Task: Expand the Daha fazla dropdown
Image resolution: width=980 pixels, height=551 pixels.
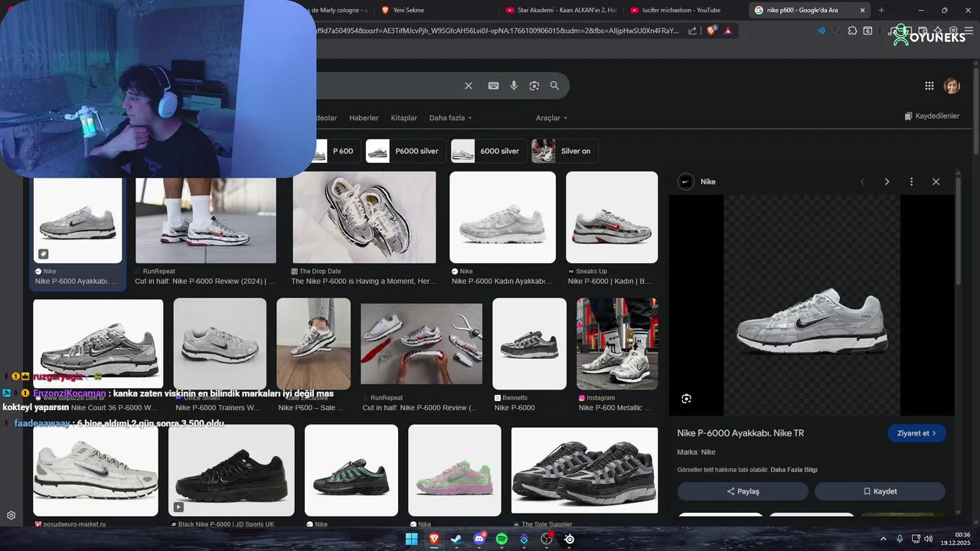Action: pos(450,118)
